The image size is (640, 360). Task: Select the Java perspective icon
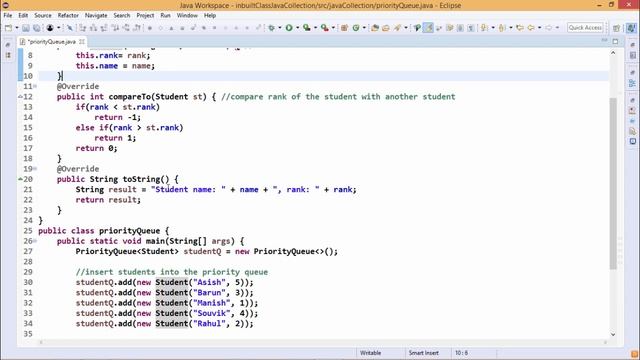click(x=631, y=28)
